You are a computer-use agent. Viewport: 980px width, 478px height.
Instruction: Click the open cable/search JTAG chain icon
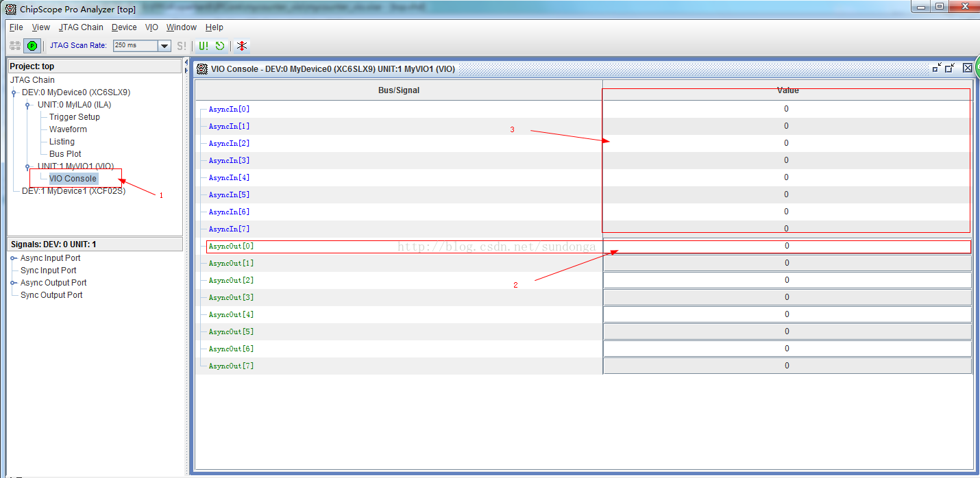(15, 46)
